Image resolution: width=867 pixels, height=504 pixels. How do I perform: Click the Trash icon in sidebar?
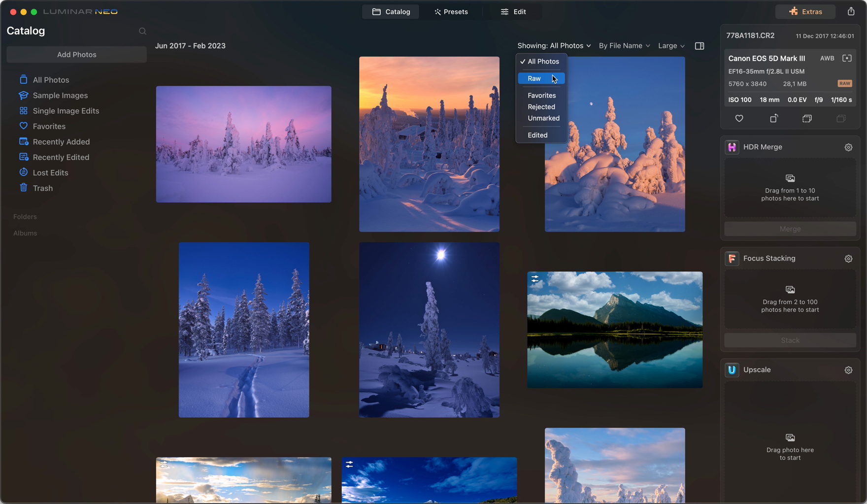(x=23, y=188)
